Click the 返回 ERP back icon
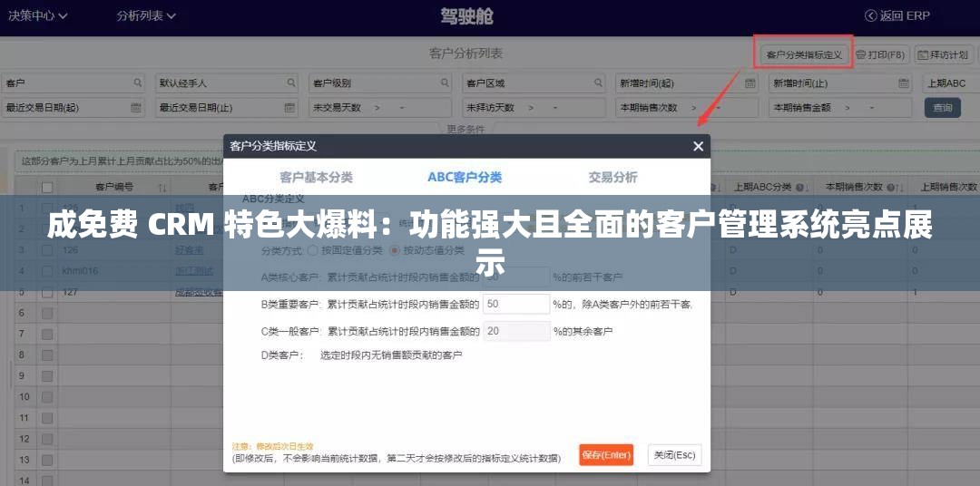Screen dimensions: 980x486 coord(870,15)
